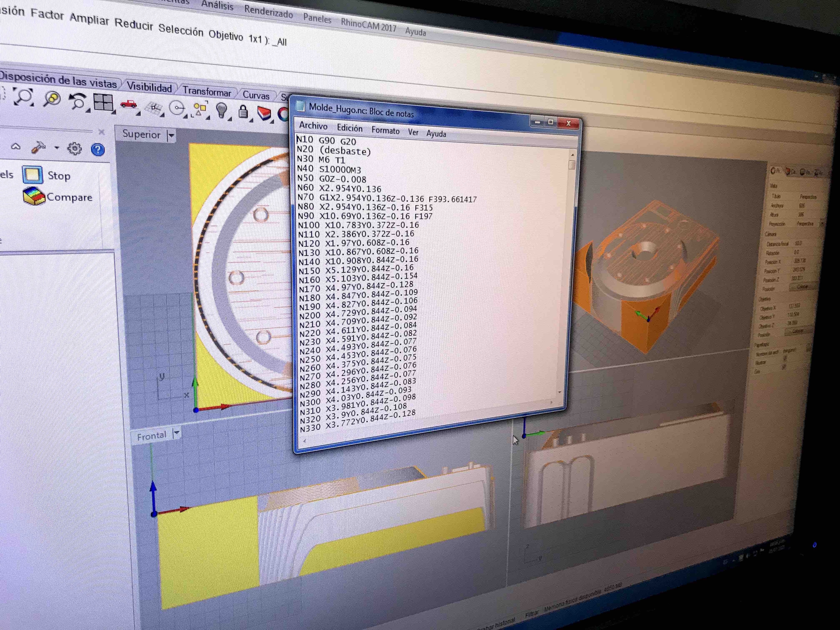The width and height of the screenshot is (840, 630).
Task: Switch to the Transformar toolbar tab
Action: pyautogui.click(x=207, y=91)
